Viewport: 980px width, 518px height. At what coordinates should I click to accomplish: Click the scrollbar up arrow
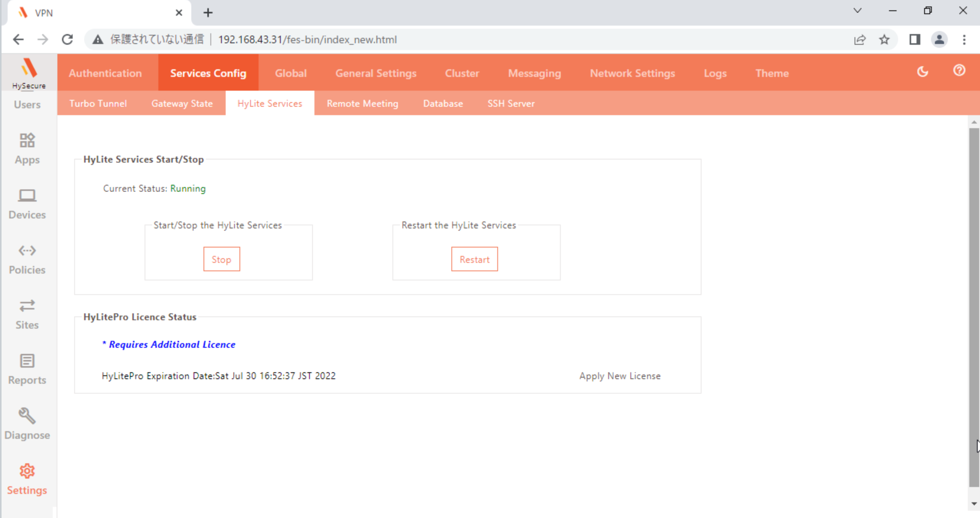(974, 122)
